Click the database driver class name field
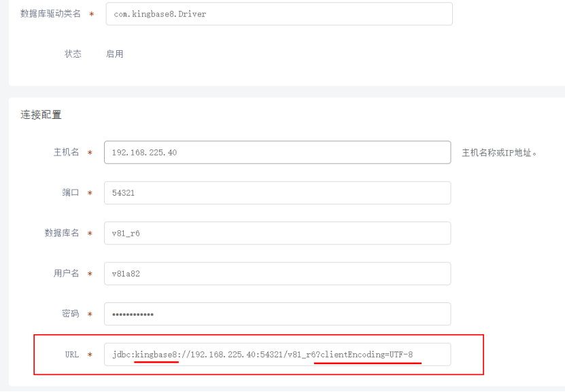The width and height of the screenshot is (565, 392). (x=279, y=14)
